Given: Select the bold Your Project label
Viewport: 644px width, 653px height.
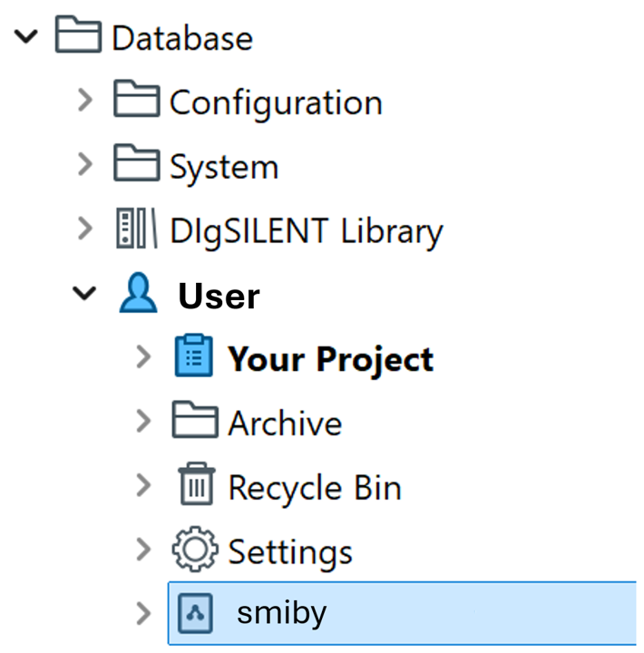Looking at the screenshot, I should (x=330, y=359).
